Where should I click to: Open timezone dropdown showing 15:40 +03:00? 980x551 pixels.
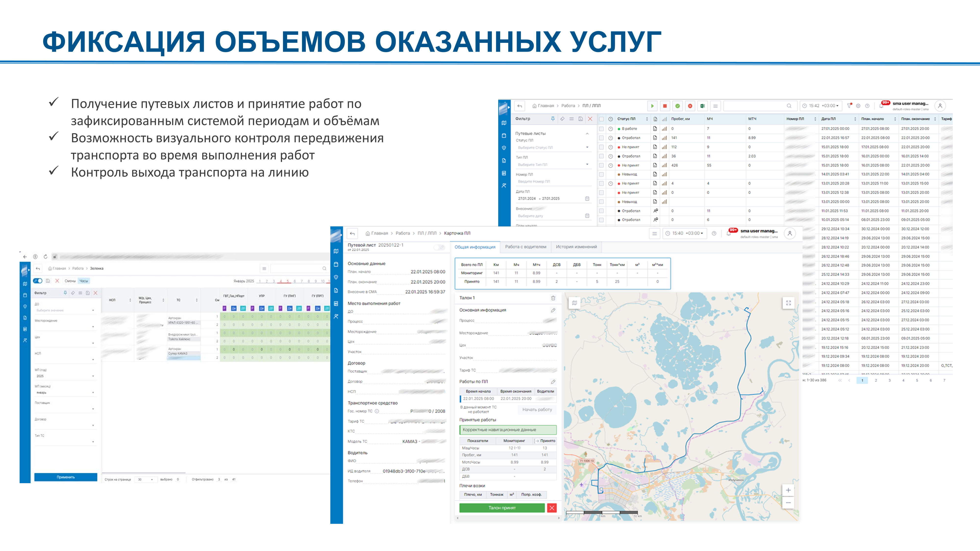[x=684, y=233]
